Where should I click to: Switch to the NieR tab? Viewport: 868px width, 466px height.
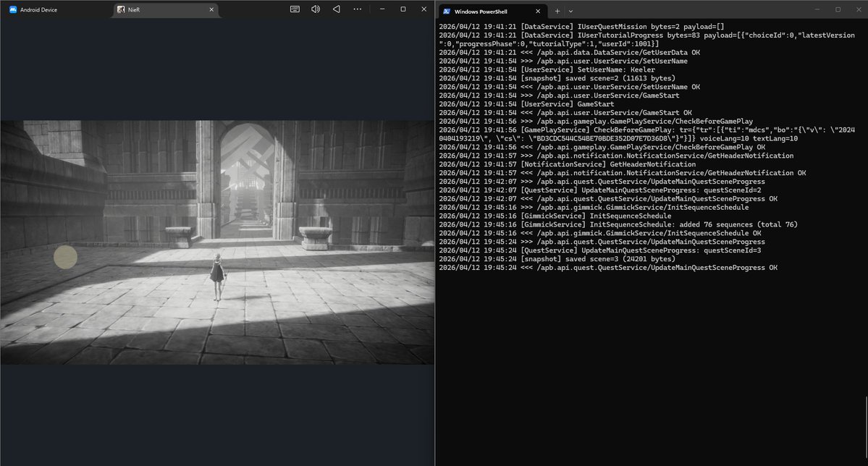[165, 9]
